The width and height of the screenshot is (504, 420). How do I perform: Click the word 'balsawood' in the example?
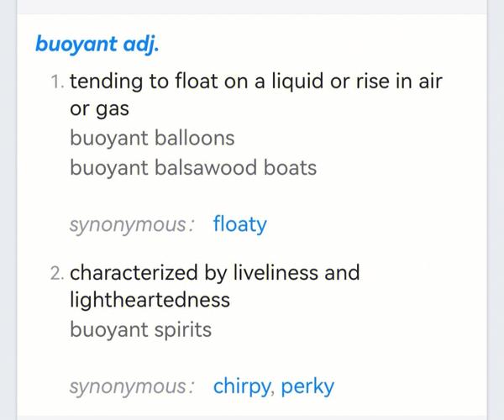point(206,168)
